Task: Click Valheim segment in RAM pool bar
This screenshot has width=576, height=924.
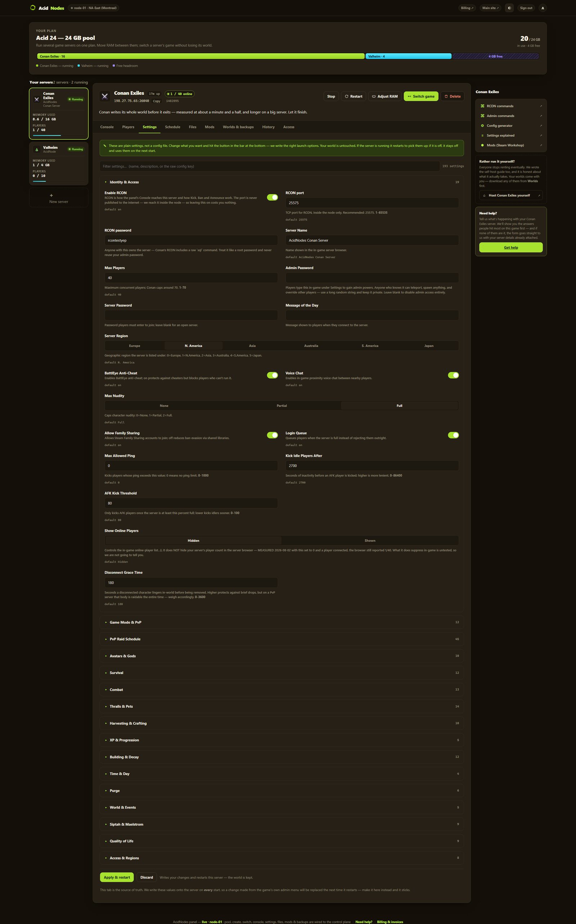Action: [408, 57]
